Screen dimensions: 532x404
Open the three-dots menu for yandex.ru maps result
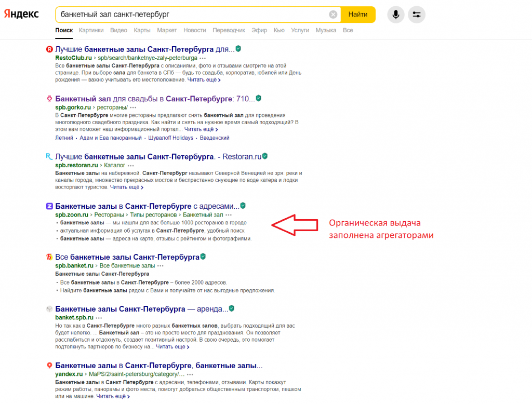coord(190,374)
